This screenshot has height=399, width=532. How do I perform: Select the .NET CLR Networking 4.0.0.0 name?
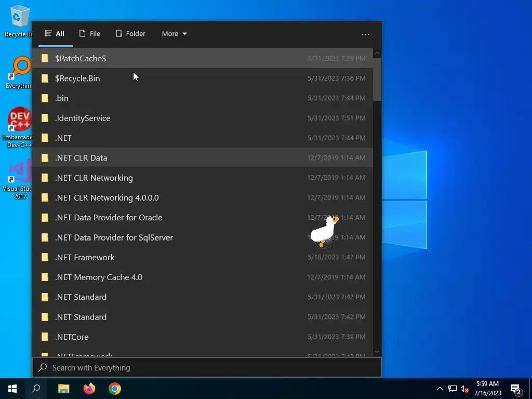107,198
